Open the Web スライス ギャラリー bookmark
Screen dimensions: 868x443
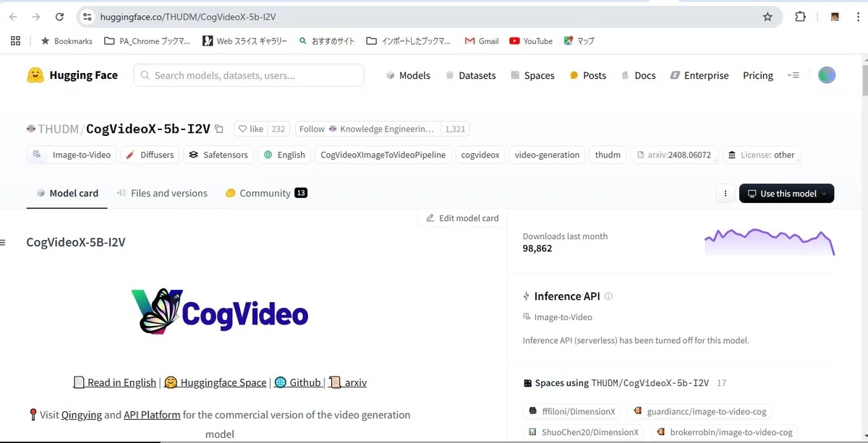[x=244, y=41]
